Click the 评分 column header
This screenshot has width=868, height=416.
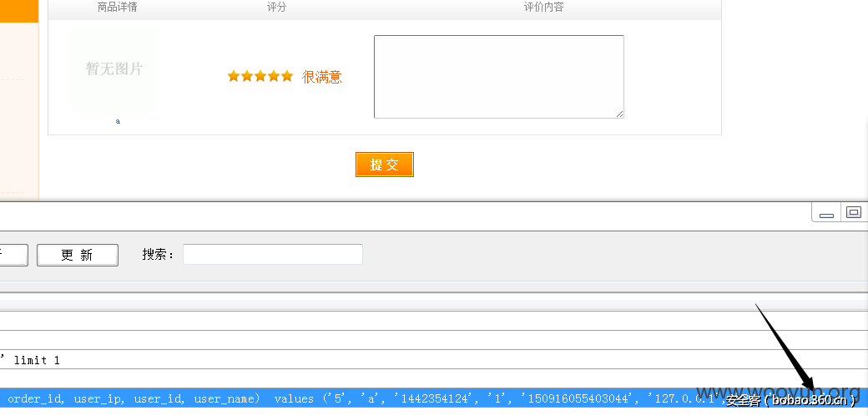276,8
